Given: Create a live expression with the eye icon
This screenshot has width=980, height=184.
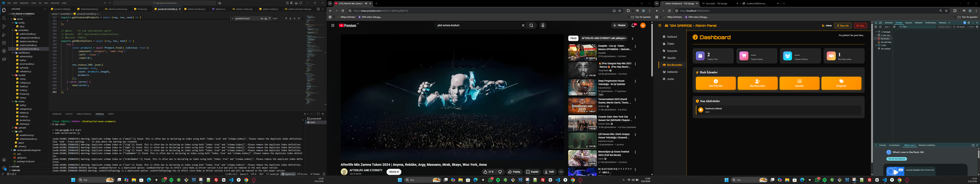Looking at the screenshot, I should tap(894, 27).
